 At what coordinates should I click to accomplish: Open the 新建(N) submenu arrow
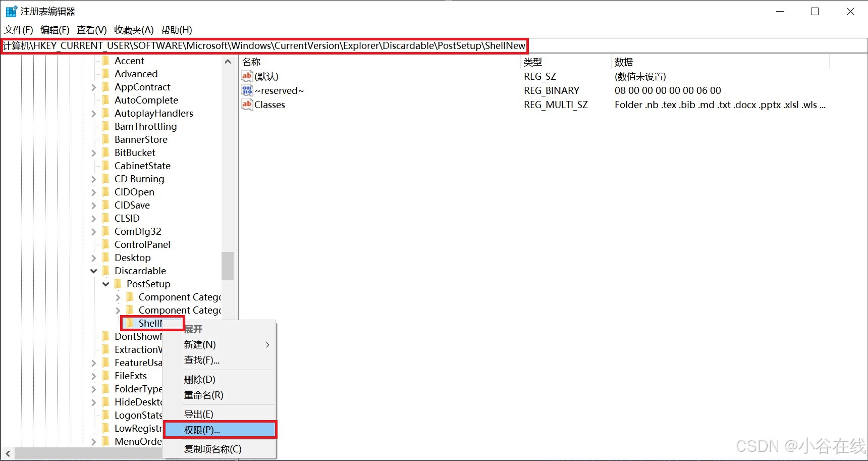click(267, 345)
